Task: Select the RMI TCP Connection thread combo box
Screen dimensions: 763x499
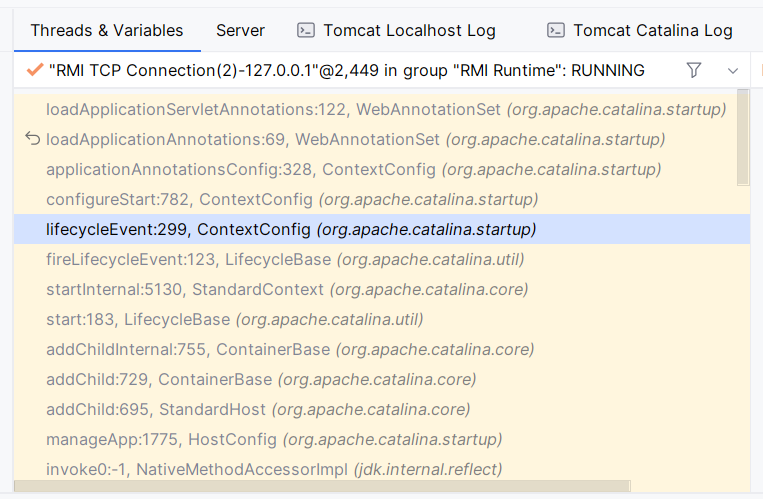Action: [x=345, y=70]
